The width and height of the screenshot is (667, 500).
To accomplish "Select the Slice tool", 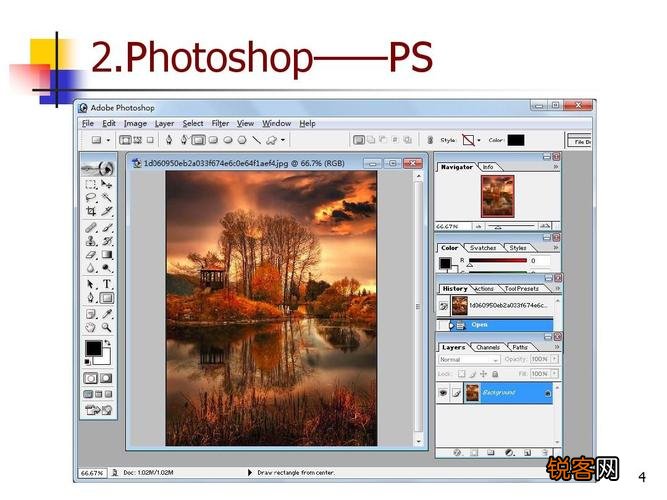I will (x=107, y=211).
